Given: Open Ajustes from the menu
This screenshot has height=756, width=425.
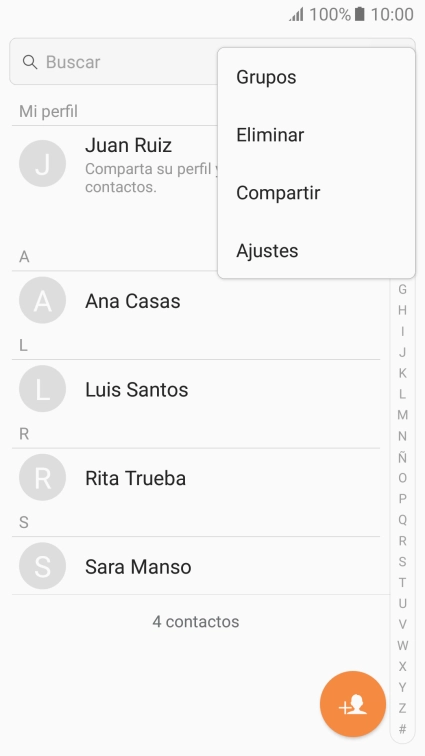Looking at the screenshot, I should 316,251.
